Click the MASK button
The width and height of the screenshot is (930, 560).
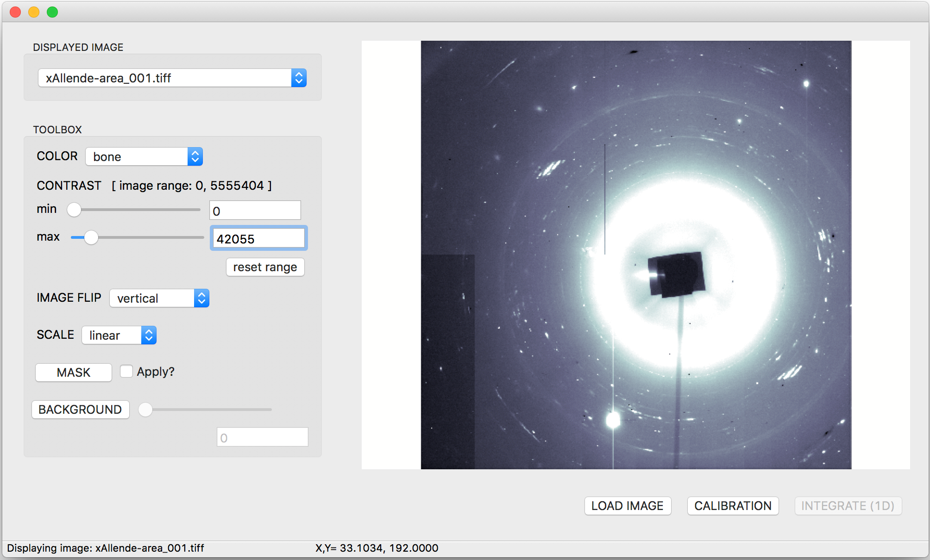tap(74, 372)
